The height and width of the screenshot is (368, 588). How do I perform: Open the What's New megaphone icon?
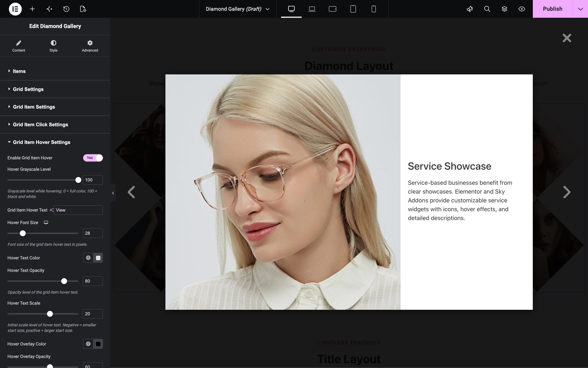[x=470, y=9]
